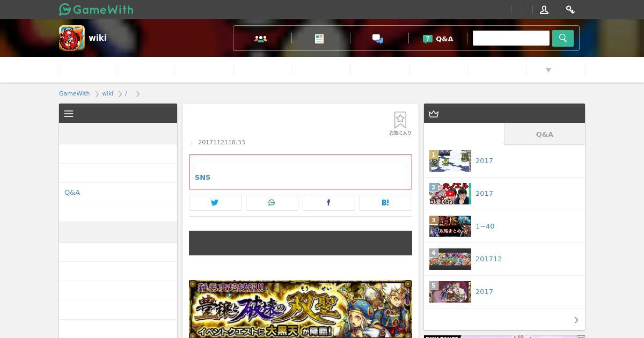Open the chat bubbles icon
The image size is (644, 338).
[378, 39]
